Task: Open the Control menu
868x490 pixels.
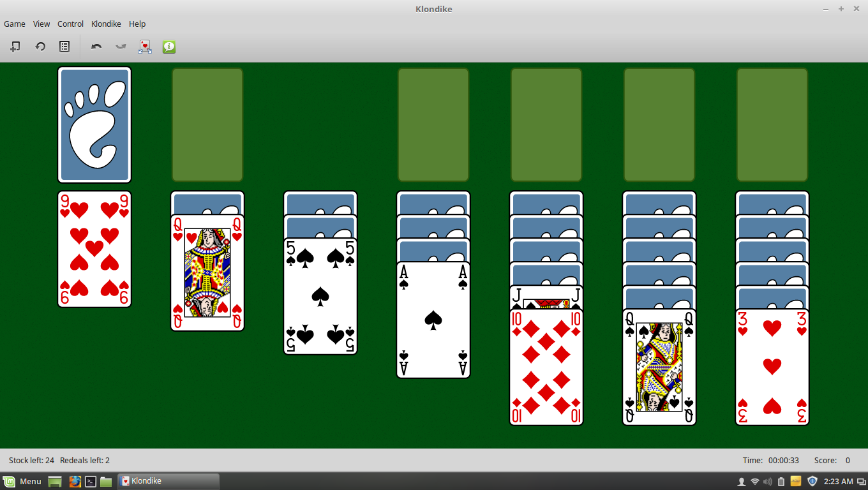Action: coord(70,24)
